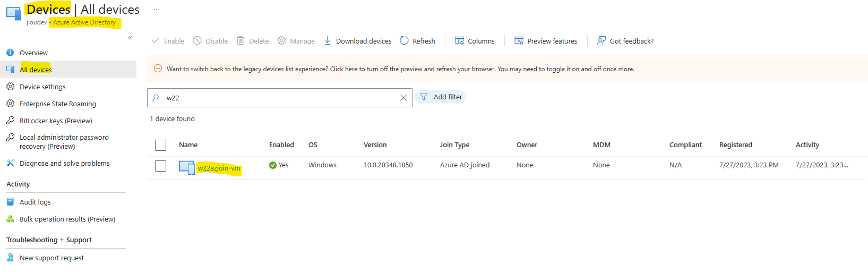This screenshot has width=868, height=272.
Task: Select All devices menu entry
Action: 68,70
